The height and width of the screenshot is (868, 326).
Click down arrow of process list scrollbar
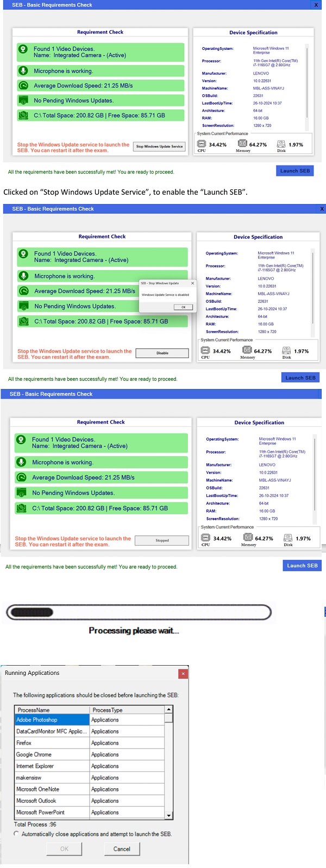click(169, 815)
